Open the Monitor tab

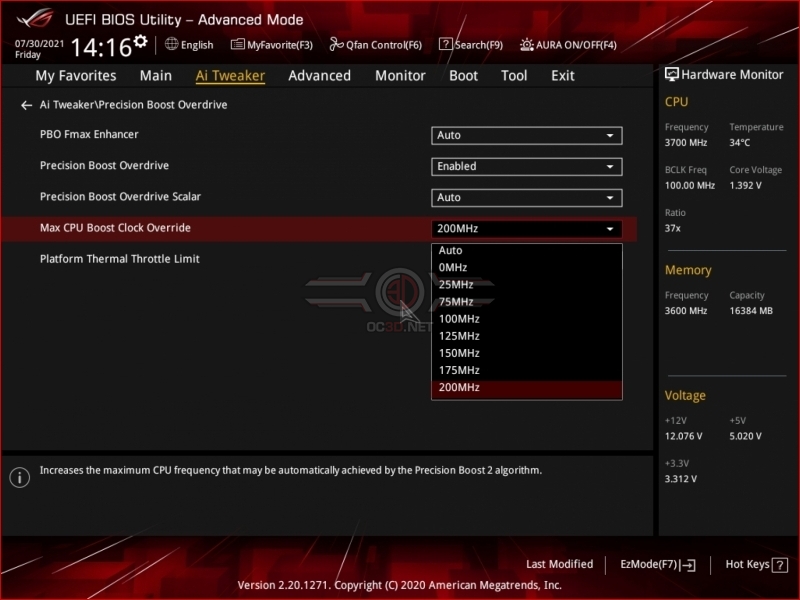pyautogui.click(x=400, y=76)
